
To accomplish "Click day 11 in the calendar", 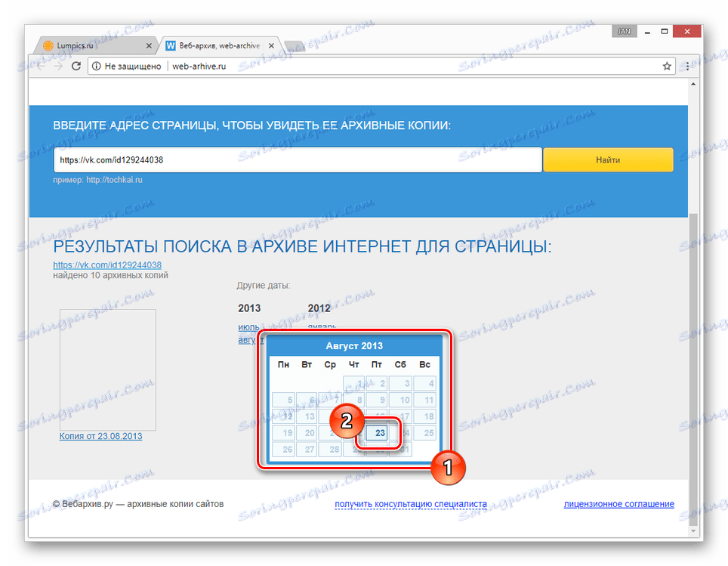I will (425, 400).
